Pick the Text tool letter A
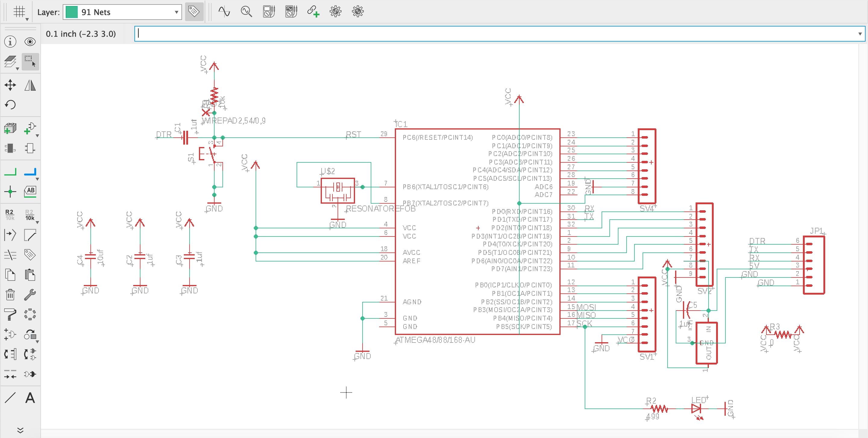 tap(30, 398)
